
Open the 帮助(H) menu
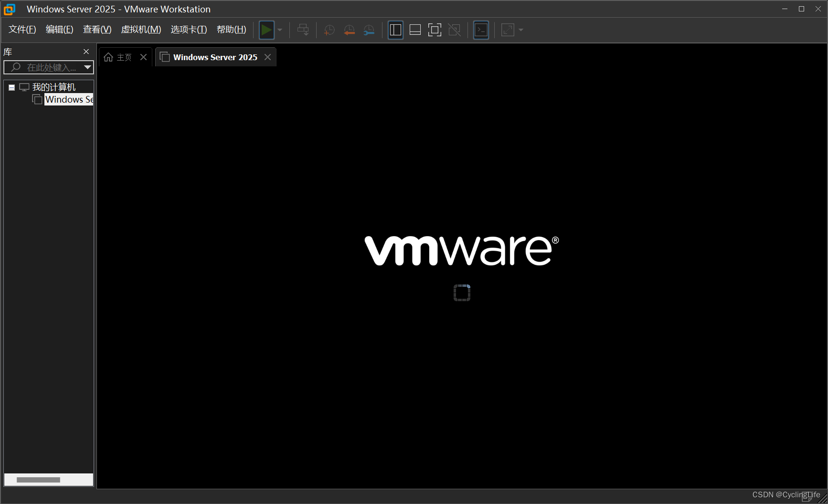(232, 30)
